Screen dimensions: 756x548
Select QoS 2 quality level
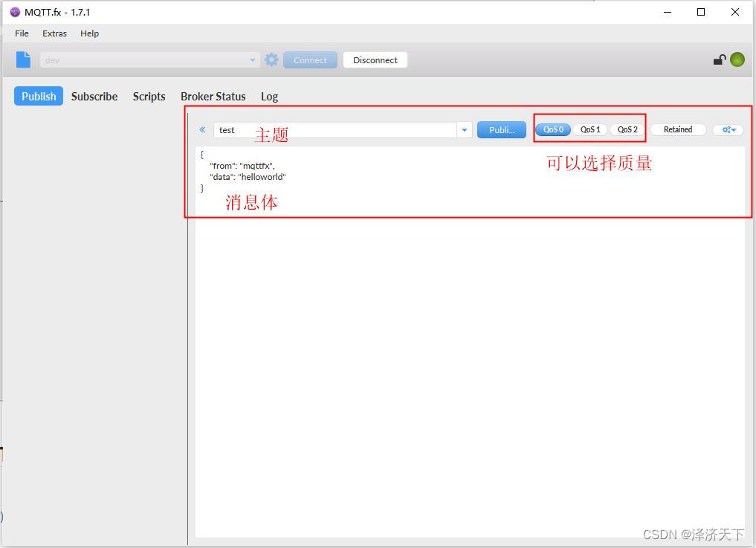(627, 130)
